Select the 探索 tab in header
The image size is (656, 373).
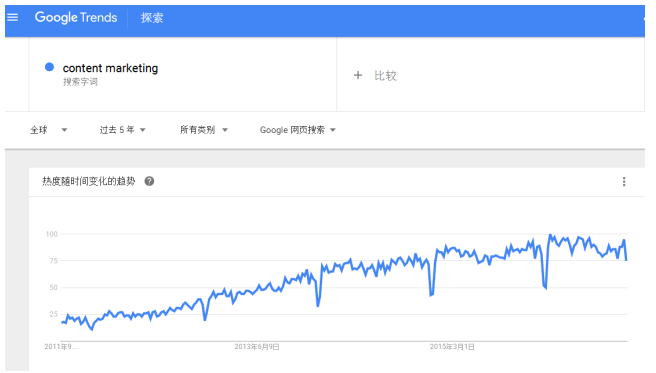tap(152, 18)
